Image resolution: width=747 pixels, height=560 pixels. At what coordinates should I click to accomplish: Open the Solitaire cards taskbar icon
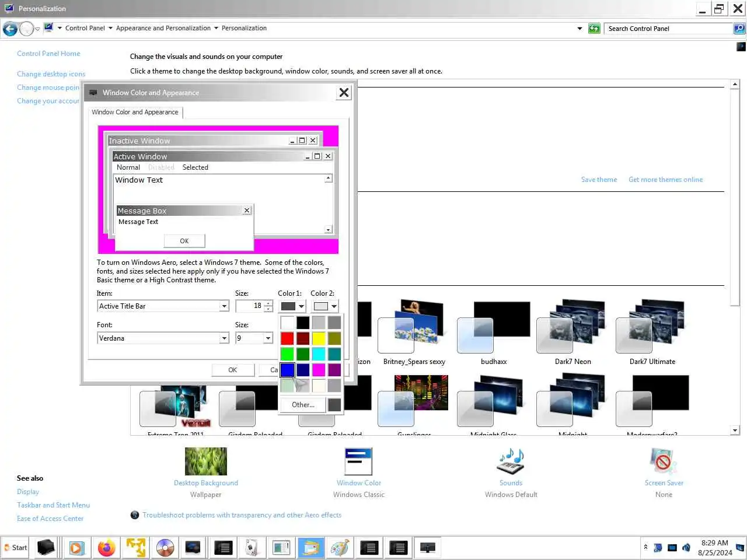click(x=252, y=548)
